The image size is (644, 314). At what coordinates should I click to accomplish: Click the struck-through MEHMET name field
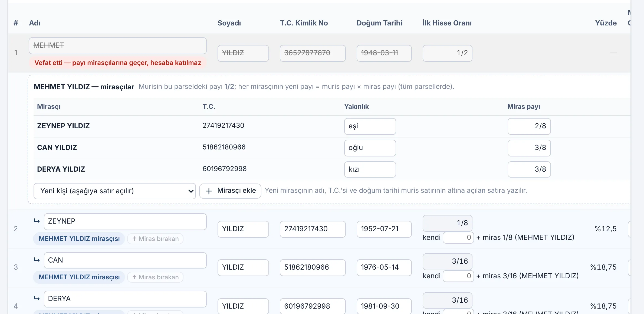pyautogui.click(x=117, y=45)
